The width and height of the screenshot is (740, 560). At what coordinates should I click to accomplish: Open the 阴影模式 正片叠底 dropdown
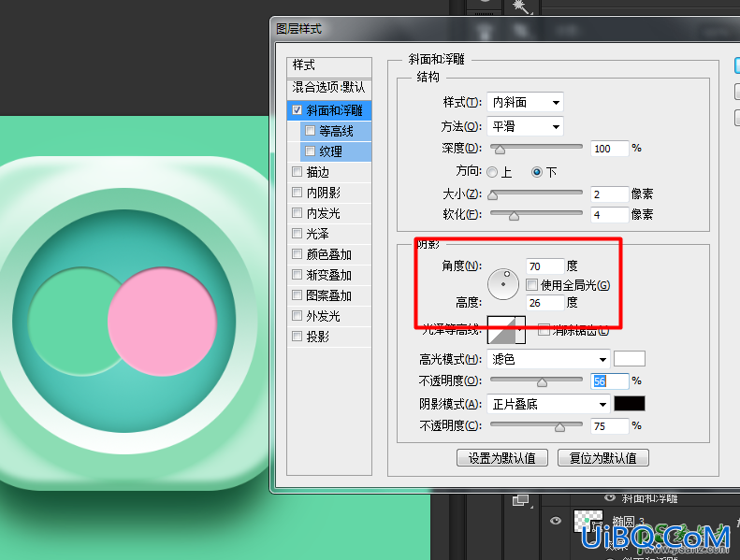tap(548, 404)
